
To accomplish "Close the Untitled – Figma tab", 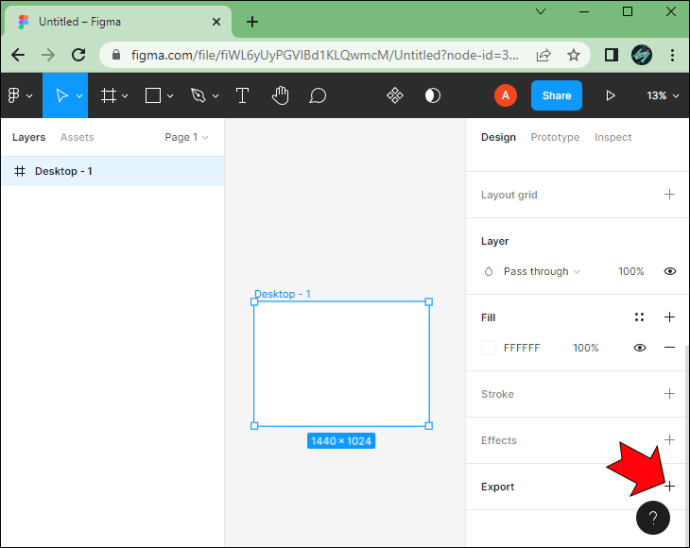I will click(216, 22).
